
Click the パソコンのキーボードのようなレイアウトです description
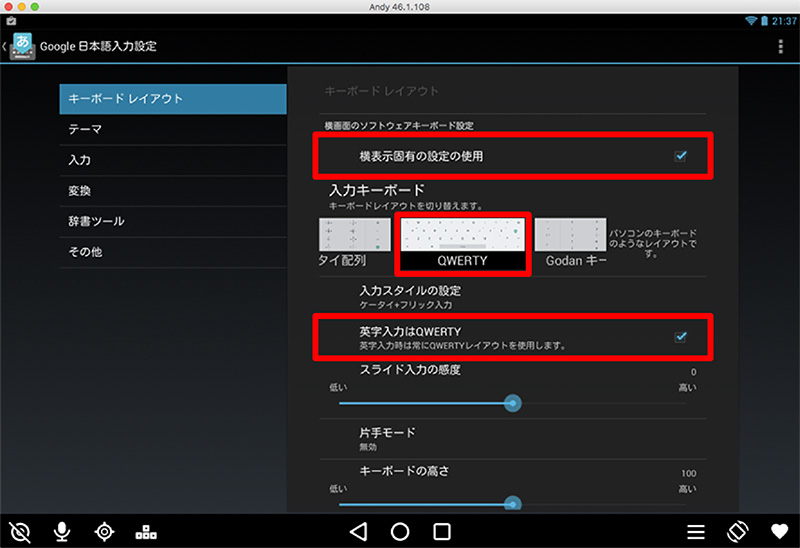pyautogui.click(x=653, y=243)
